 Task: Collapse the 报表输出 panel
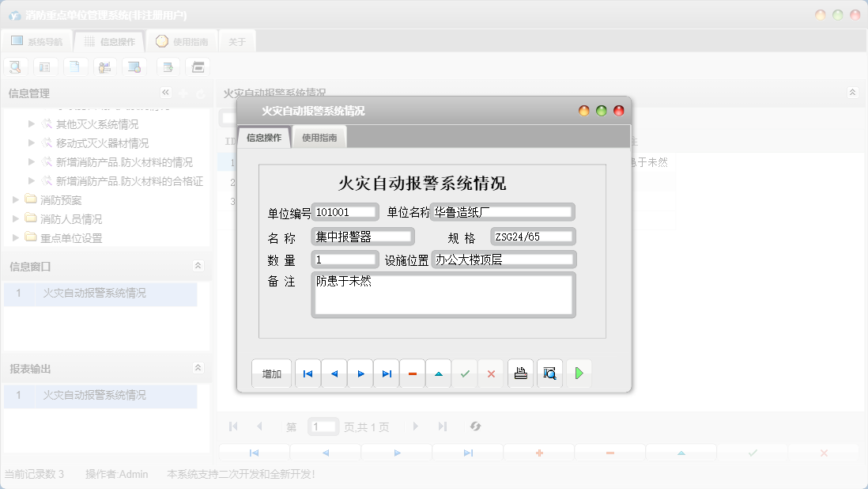[197, 368]
